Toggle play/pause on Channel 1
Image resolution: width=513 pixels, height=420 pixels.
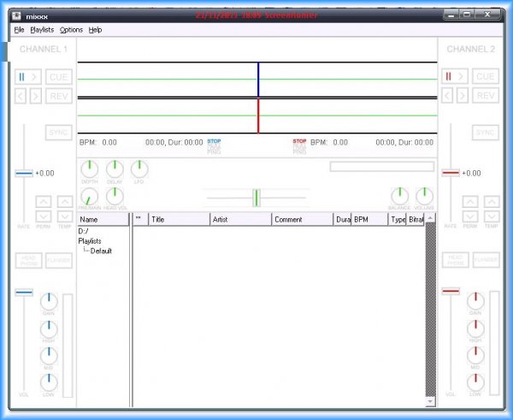[28, 77]
